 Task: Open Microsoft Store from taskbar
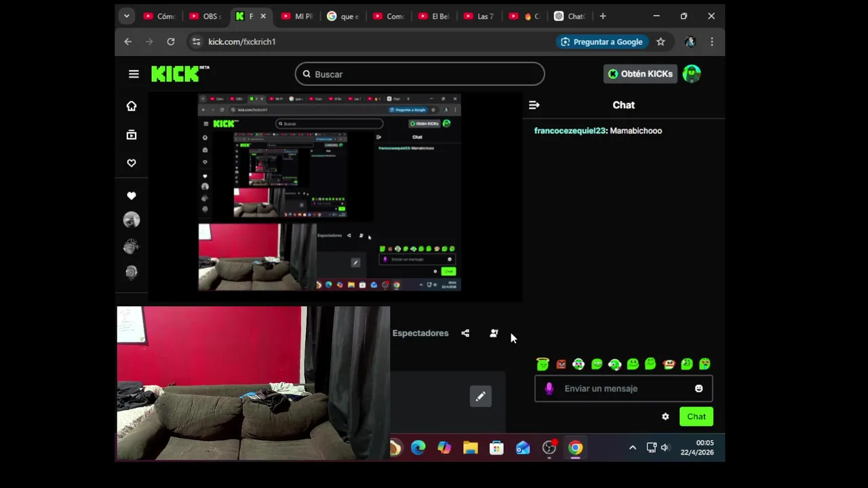496,448
